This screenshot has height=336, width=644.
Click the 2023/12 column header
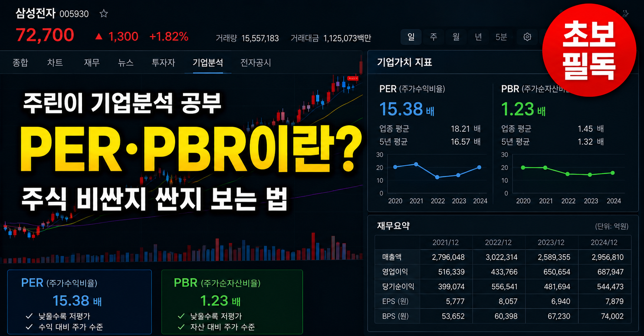551,243
